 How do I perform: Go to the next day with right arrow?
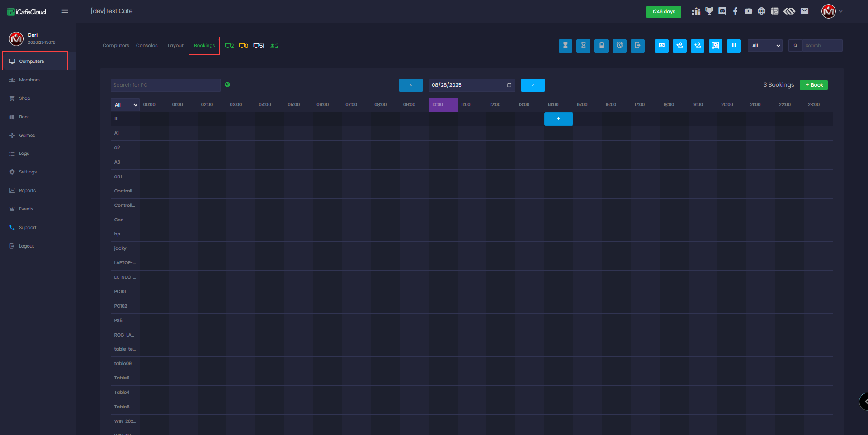point(533,85)
